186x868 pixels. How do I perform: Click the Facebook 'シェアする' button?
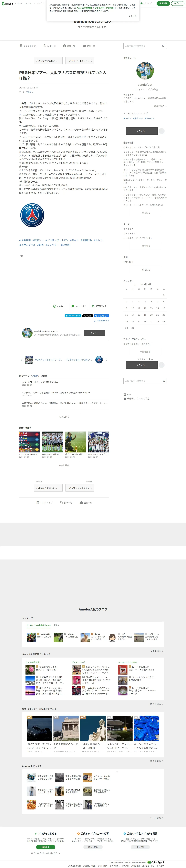pos(101,316)
